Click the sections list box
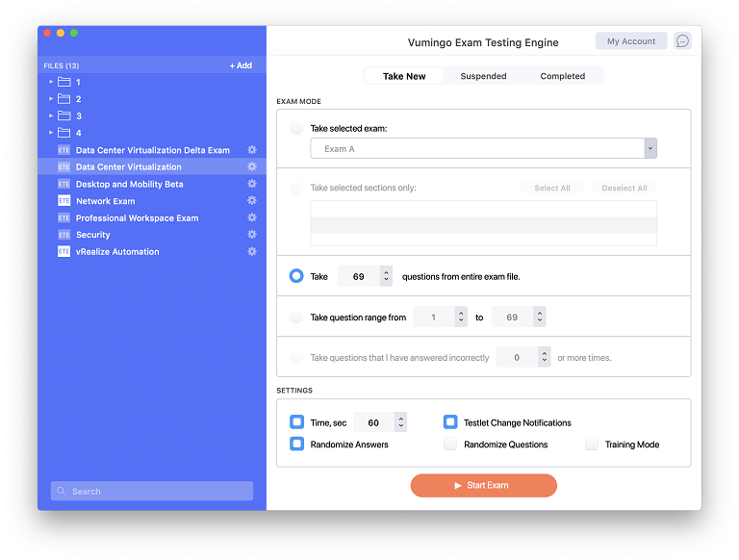This screenshot has height=560, width=739. pyautogui.click(x=484, y=223)
